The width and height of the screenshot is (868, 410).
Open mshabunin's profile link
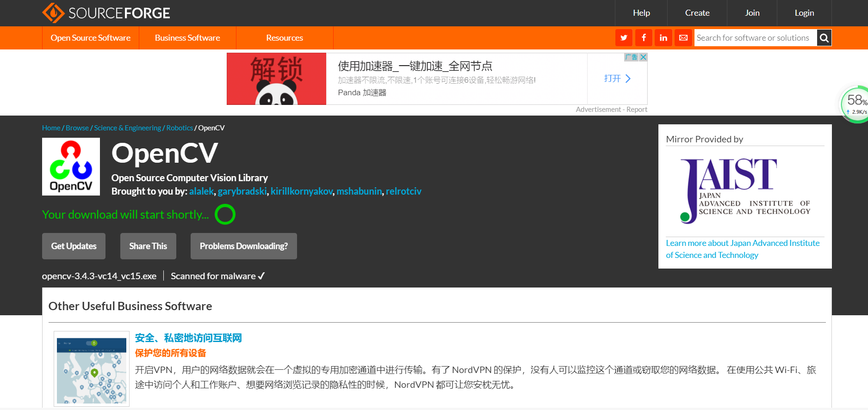pos(359,191)
